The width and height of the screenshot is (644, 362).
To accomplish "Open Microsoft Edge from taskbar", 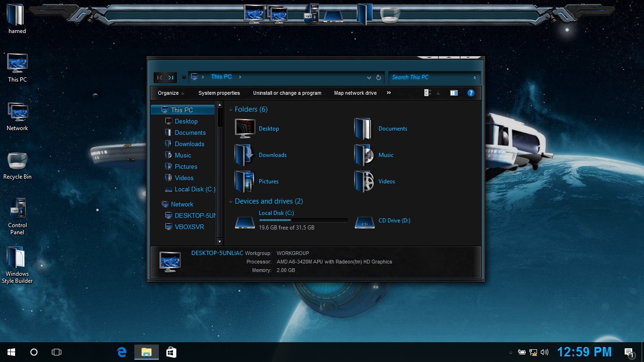I will coord(122,352).
